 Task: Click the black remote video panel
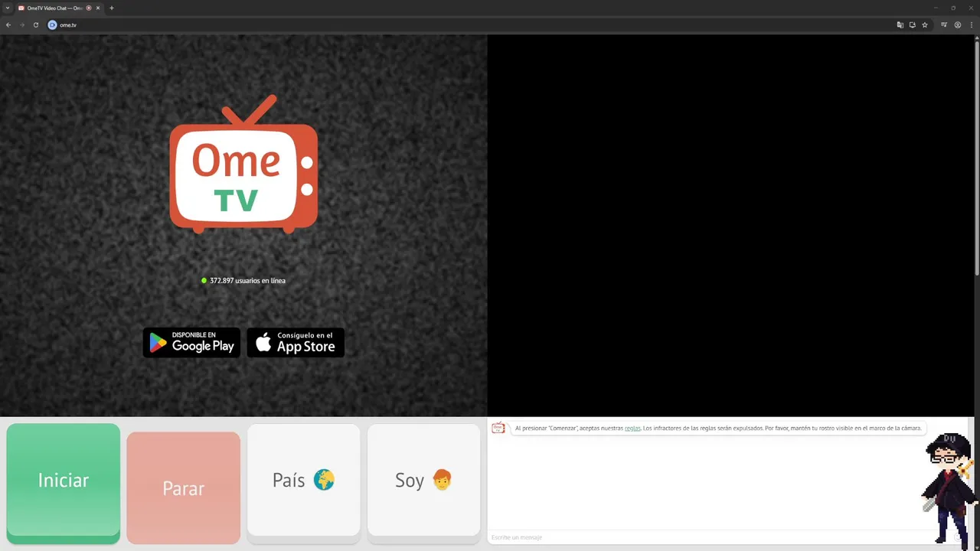(x=730, y=226)
